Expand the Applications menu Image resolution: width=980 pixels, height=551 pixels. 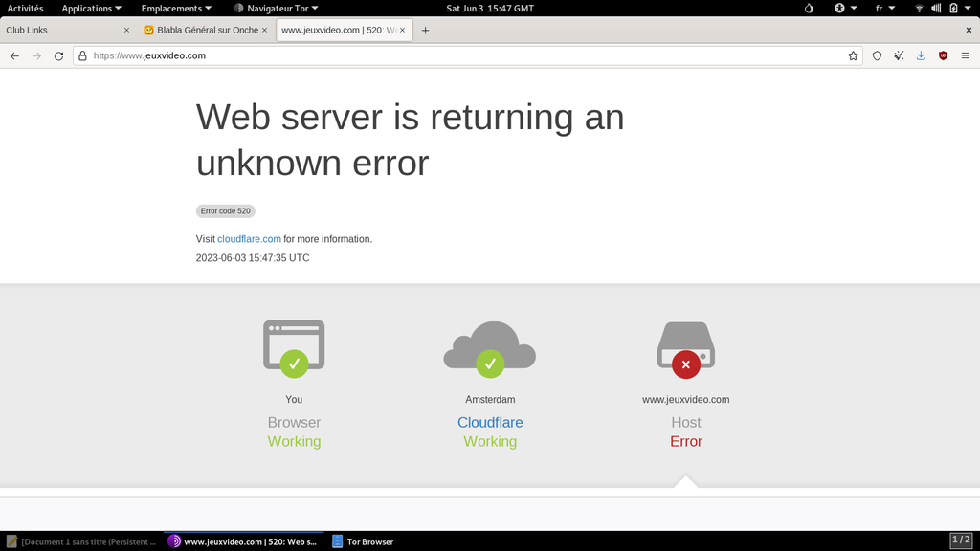(x=91, y=8)
